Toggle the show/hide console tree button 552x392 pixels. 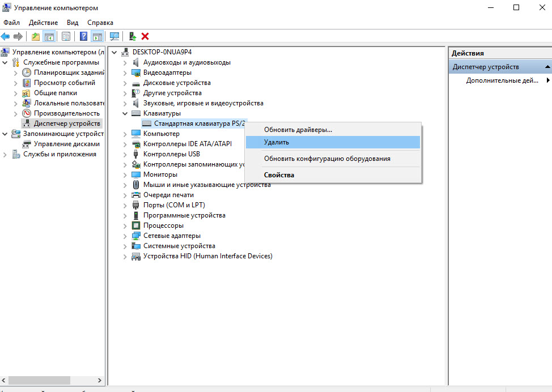coord(49,36)
